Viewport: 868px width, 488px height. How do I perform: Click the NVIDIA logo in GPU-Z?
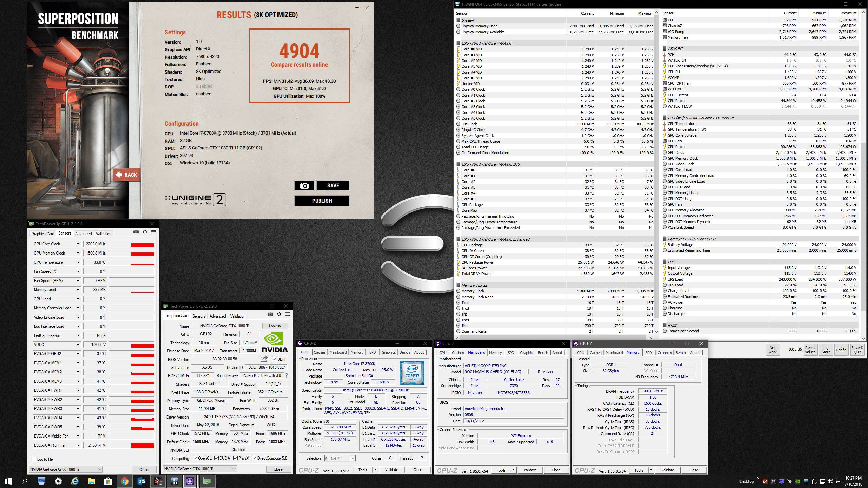[275, 343]
